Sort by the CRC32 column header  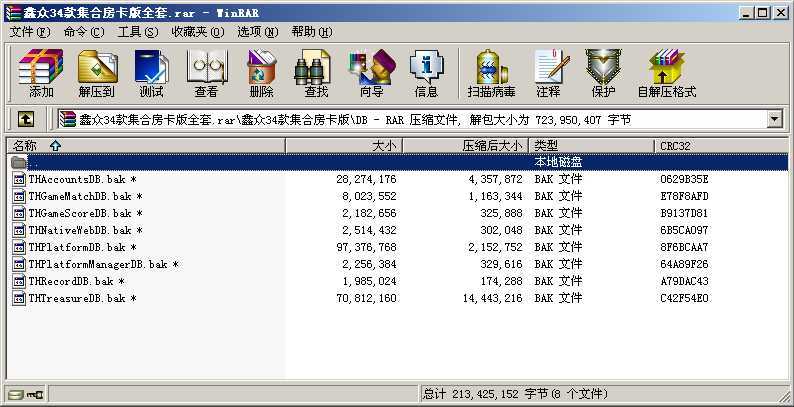(722, 146)
